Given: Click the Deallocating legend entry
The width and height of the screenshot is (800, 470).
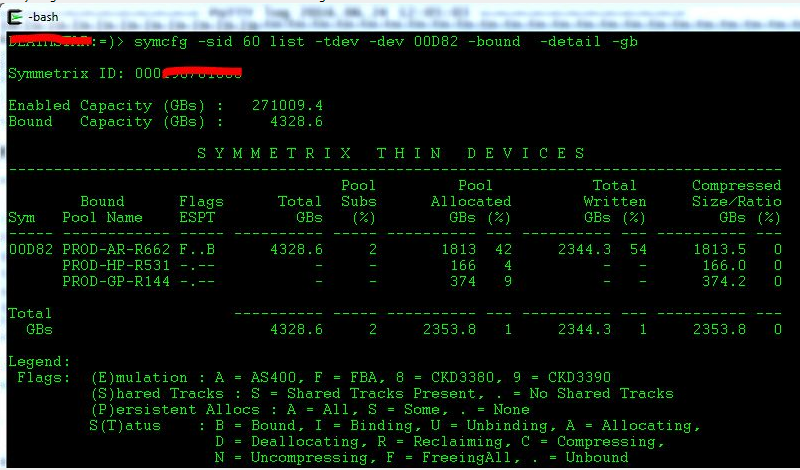Looking at the screenshot, I should pyautogui.click(x=291, y=442).
